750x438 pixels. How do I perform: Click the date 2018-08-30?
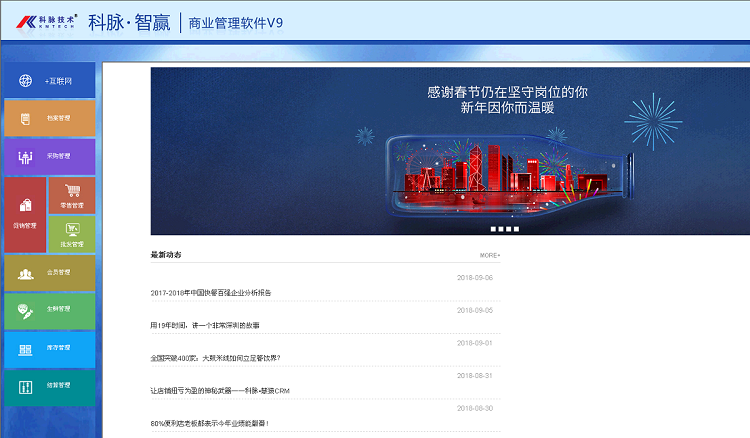click(x=474, y=408)
